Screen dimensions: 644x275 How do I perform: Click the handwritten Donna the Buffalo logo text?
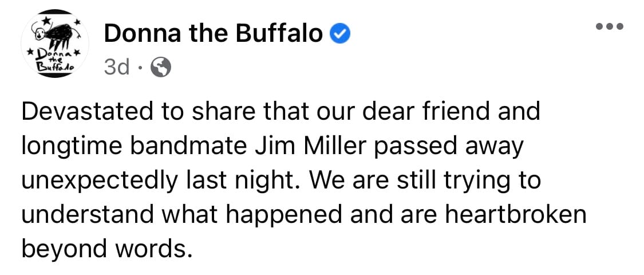pos(54,60)
